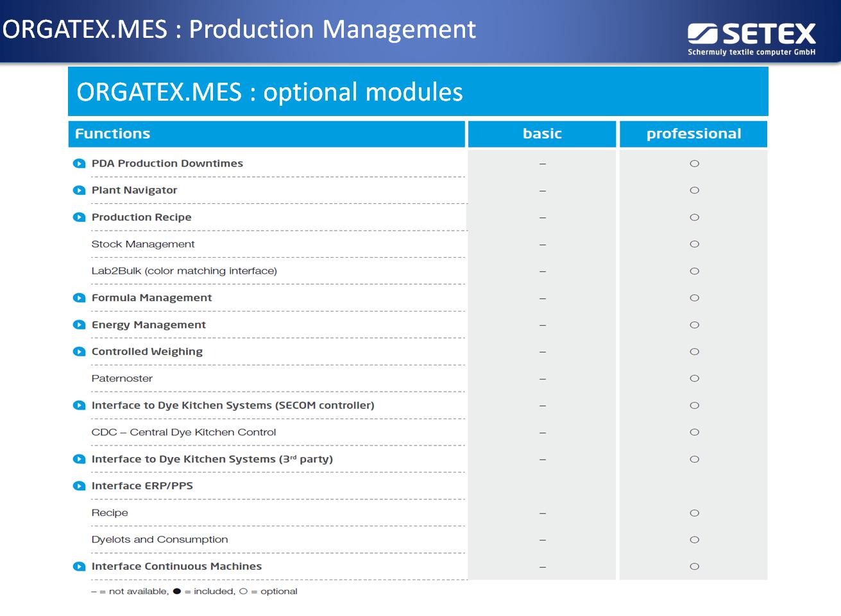Click the arrow icon beside Production Recipe
The height and width of the screenshot is (616, 841).
point(79,217)
